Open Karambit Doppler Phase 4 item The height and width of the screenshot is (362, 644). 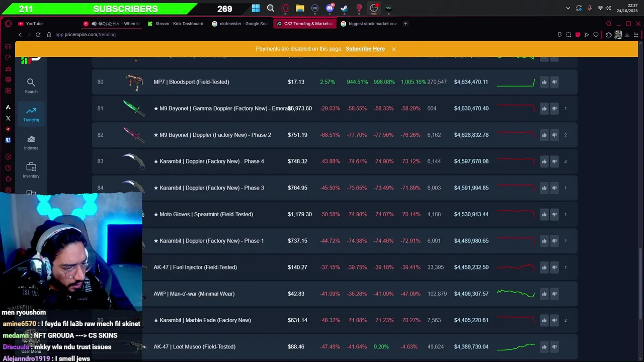pyautogui.click(x=209, y=161)
